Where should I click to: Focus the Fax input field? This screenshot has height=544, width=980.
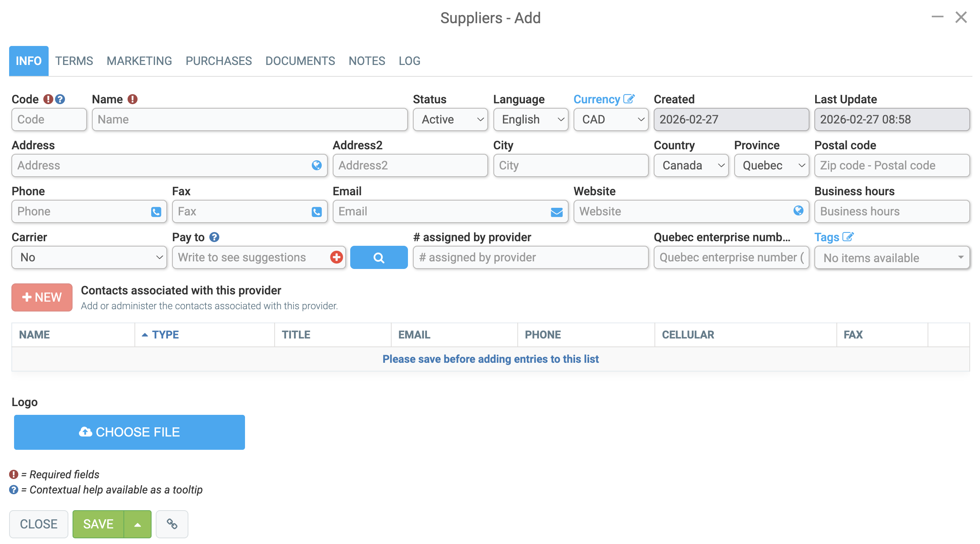pyautogui.click(x=250, y=212)
